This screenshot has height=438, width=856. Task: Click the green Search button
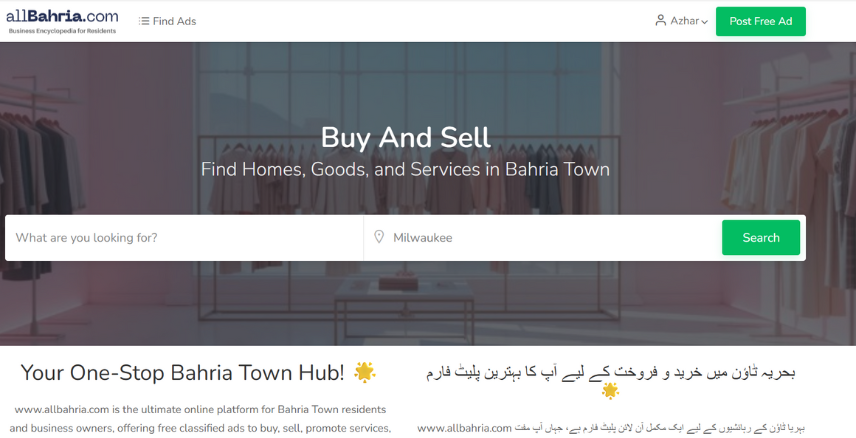[x=761, y=238]
